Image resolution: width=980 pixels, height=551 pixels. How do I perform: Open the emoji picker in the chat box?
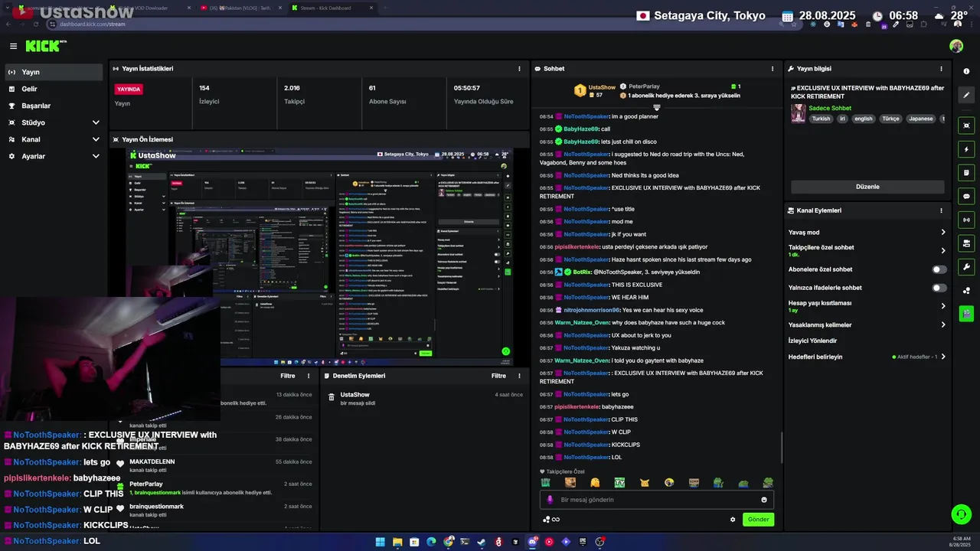(x=763, y=500)
